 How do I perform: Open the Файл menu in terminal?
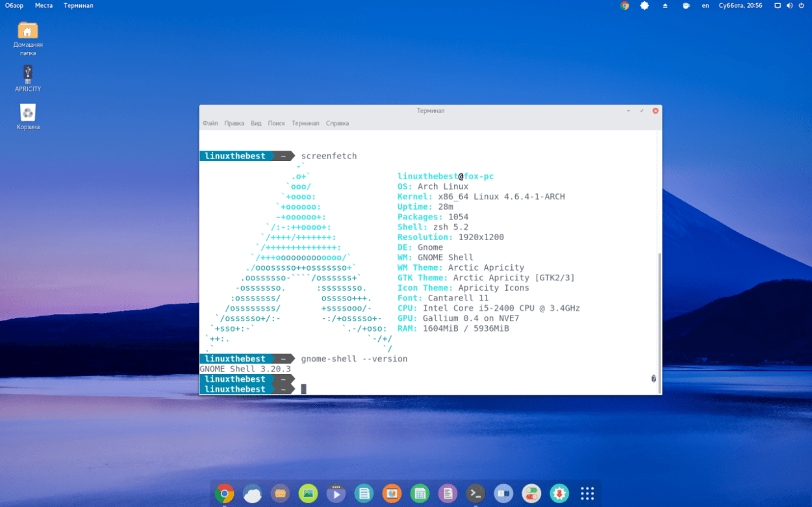click(210, 123)
